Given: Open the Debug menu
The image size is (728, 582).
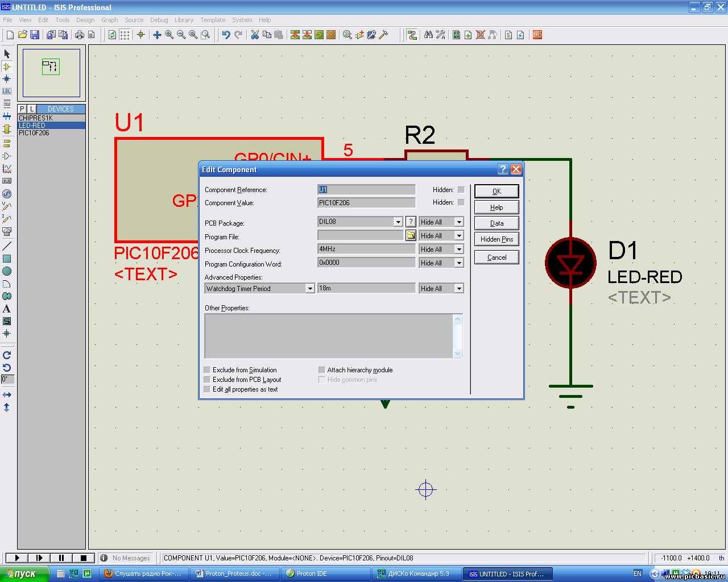Looking at the screenshot, I should [159, 20].
